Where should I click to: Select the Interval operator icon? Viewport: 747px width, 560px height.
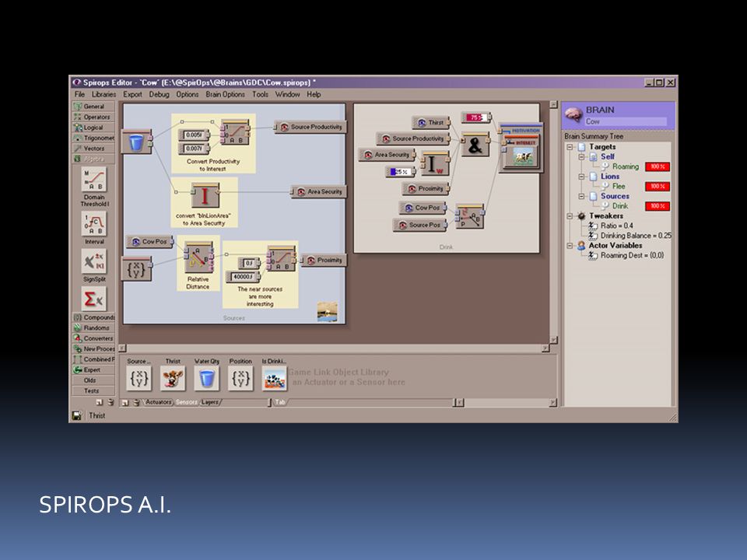[x=94, y=224]
